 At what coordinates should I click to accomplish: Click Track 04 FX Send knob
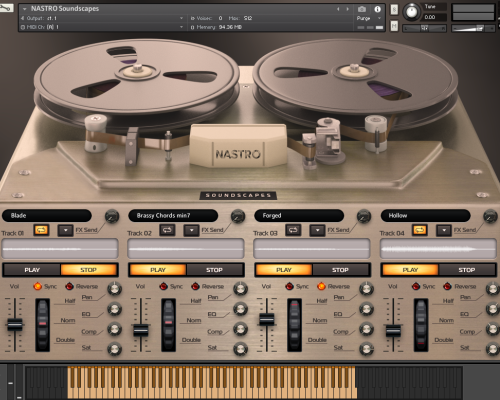pyautogui.click(x=490, y=217)
